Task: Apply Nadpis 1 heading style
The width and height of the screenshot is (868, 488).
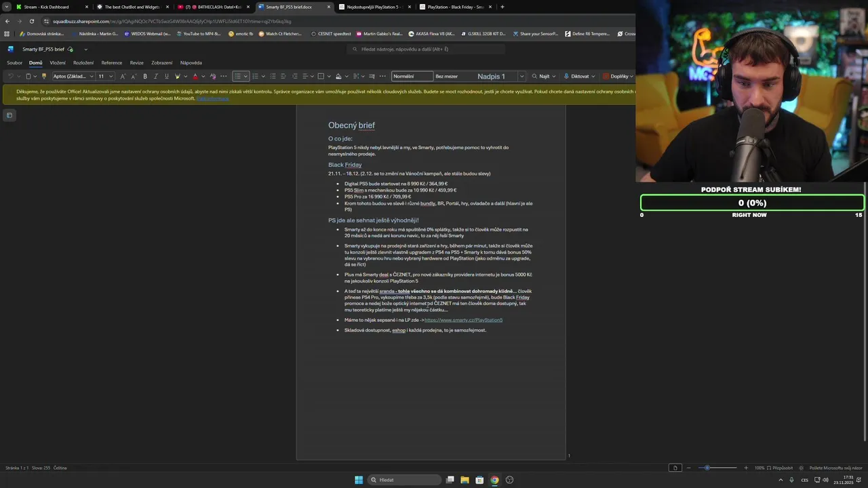Action: 491,76
